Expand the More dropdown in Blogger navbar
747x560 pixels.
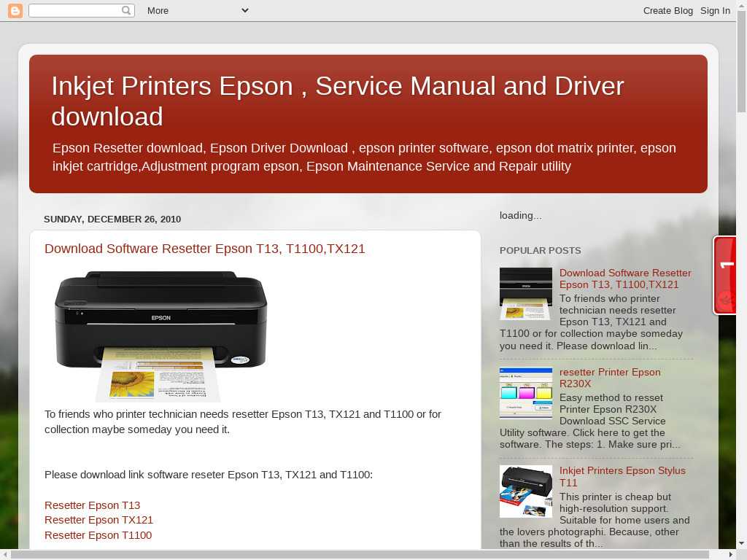[x=198, y=10]
